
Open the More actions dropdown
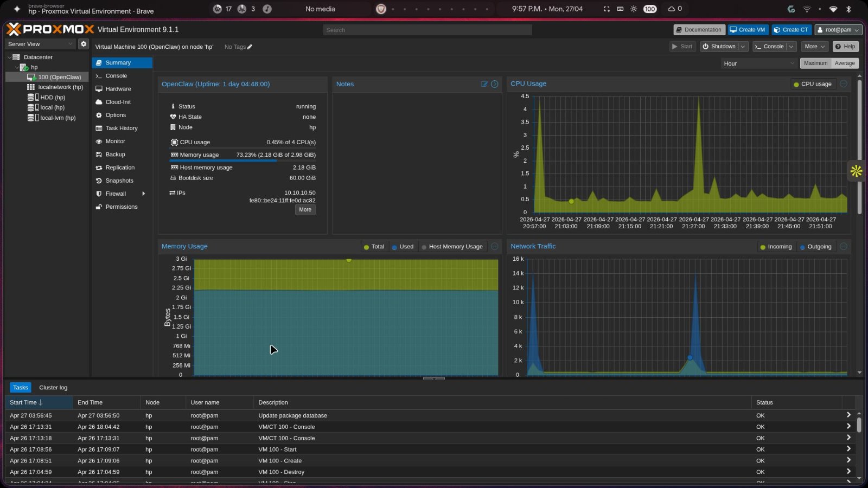(x=815, y=47)
